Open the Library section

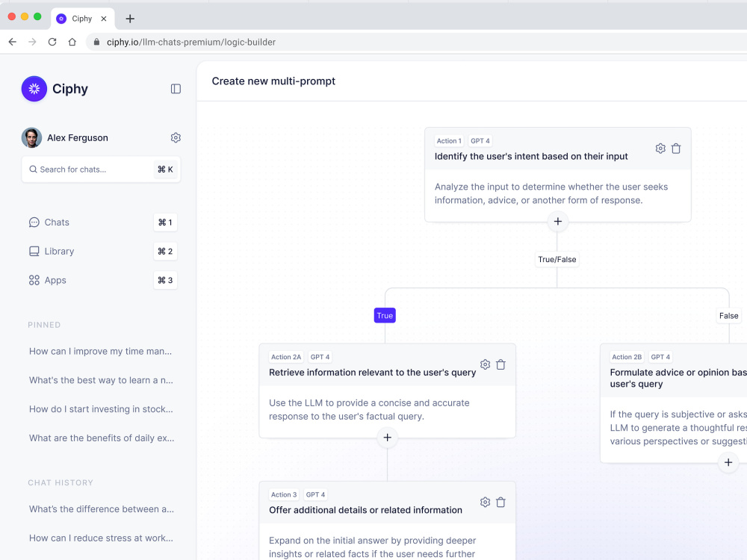[52, 252]
